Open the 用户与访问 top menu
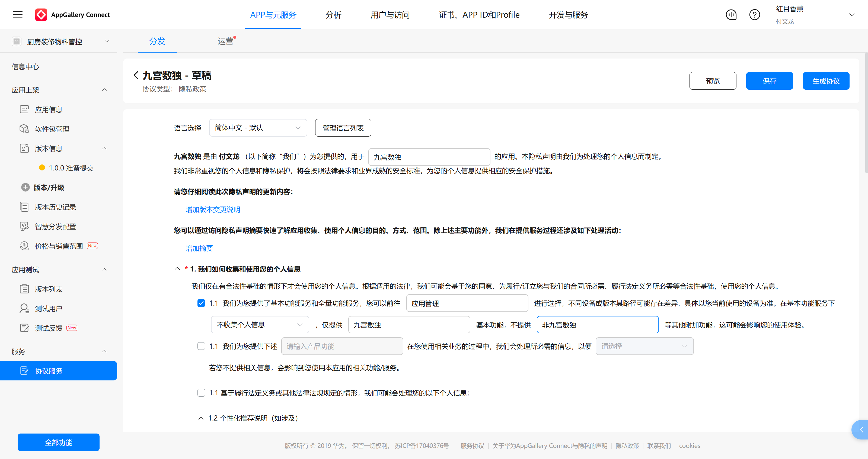 pos(390,14)
